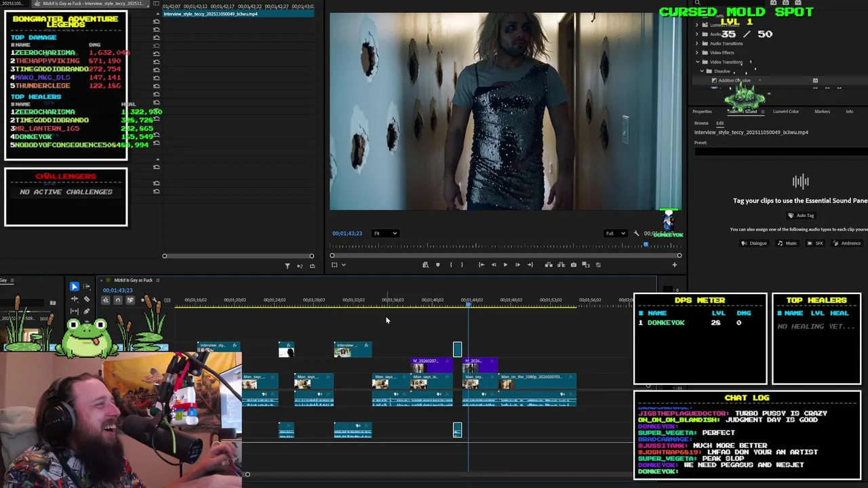The image size is (868, 488).
Task: Click the Preset field in Essential Sound
Action: pos(781,150)
